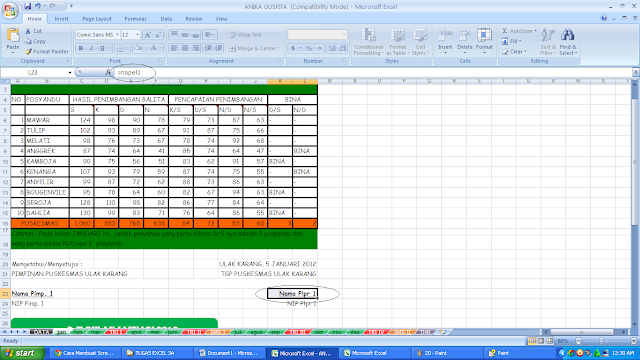This screenshot has width=640, height=360.
Task: Click the Insert Function fx button
Action: [108, 72]
